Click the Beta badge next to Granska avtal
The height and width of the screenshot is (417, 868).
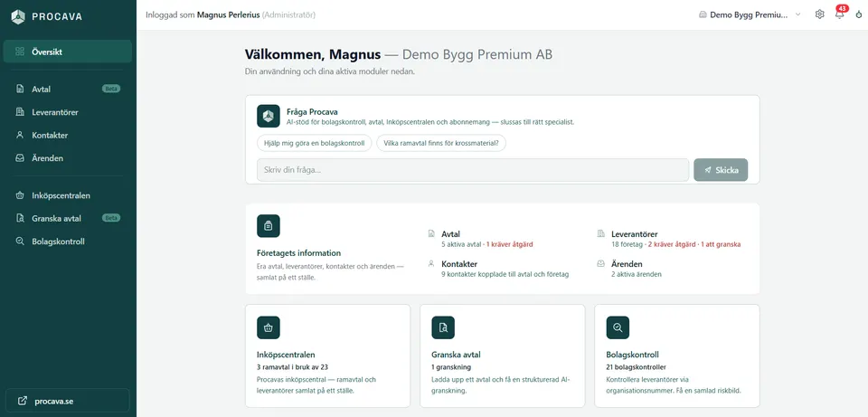(x=111, y=218)
